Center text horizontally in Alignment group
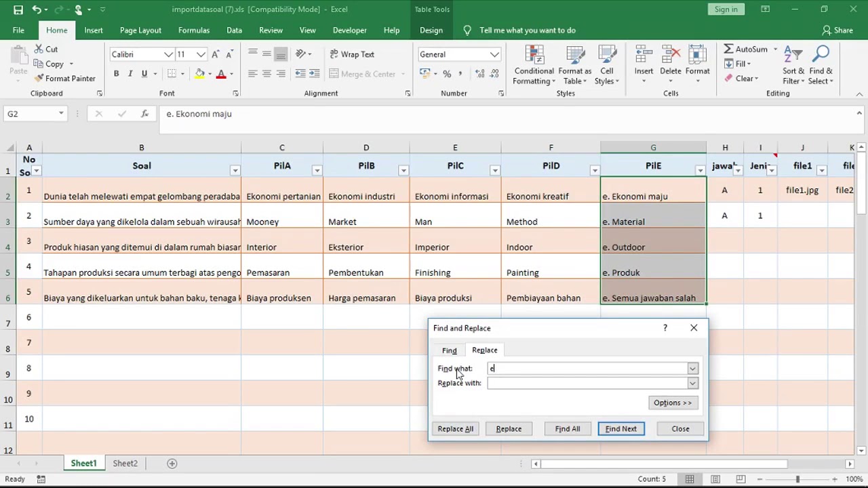Screen dimensions: 868x488 coord(267,73)
